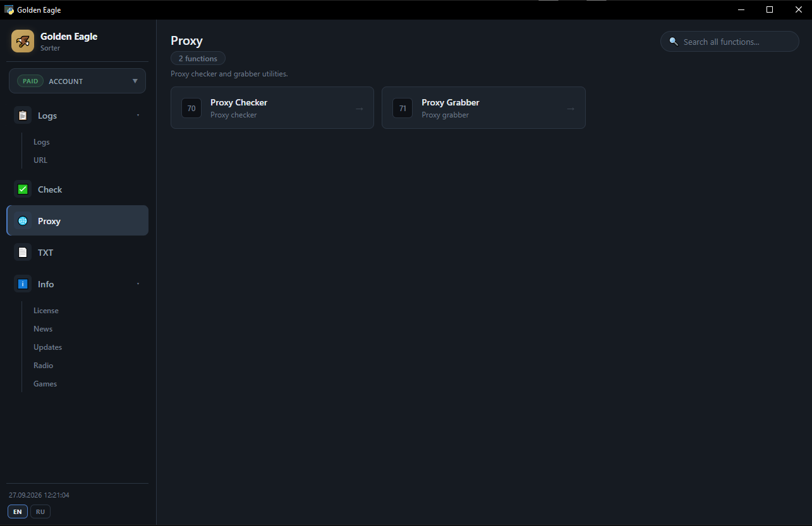Open the Proxy Grabber function card

pos(483,108)
